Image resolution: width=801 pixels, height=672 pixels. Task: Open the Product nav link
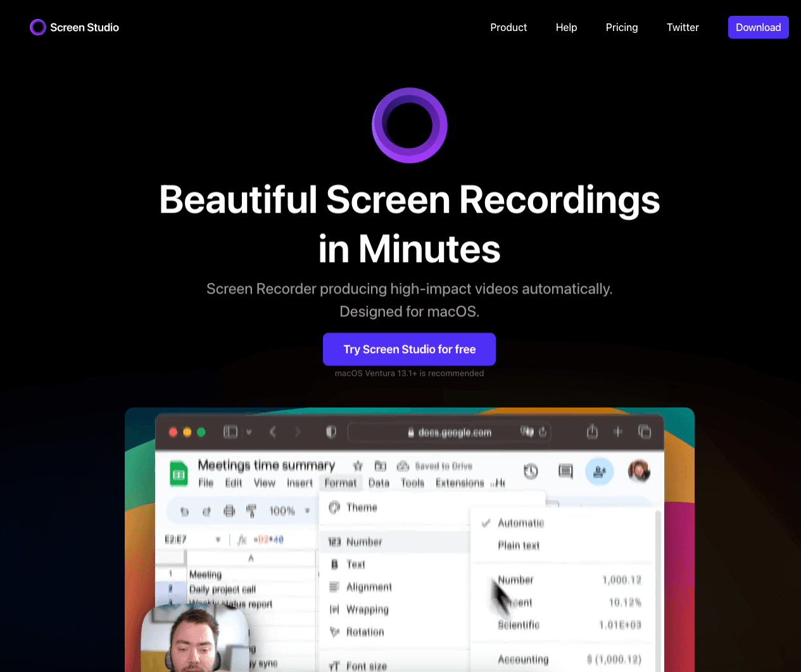pyautogui.click(x=508, y=27)
